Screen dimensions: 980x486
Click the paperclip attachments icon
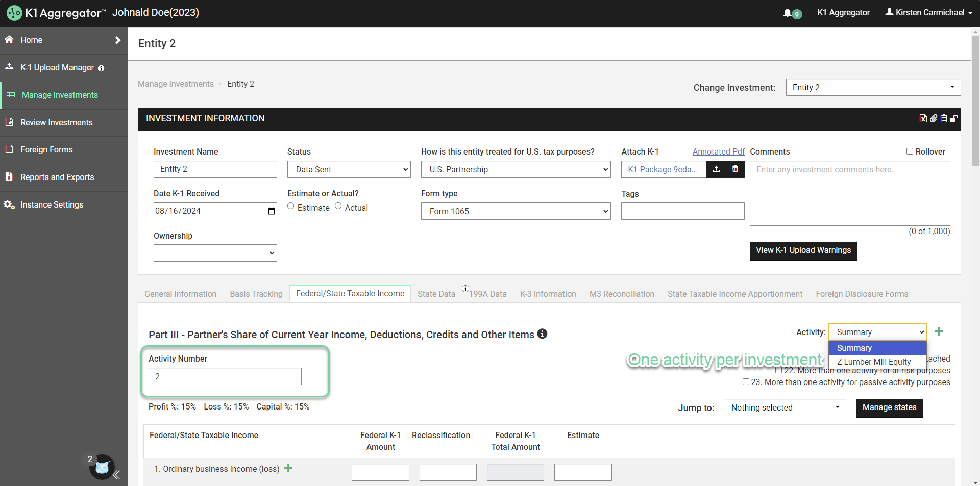coord(933,118)
